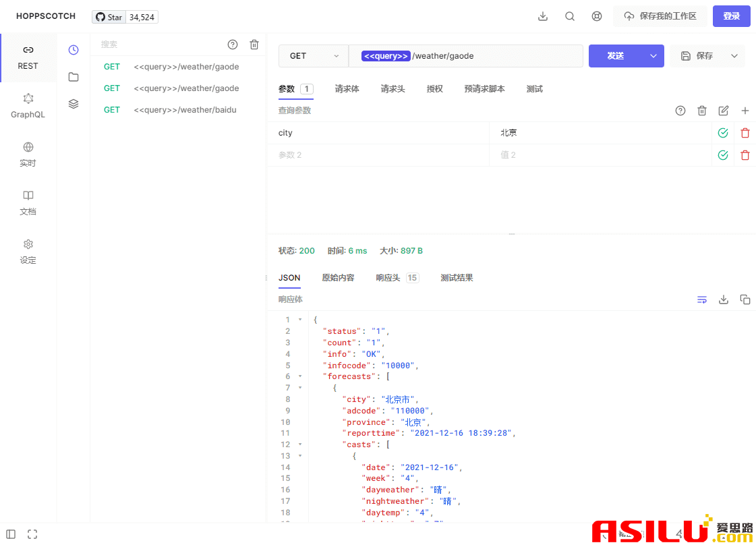Delete all query parameters trash icon

click(702, 111)
